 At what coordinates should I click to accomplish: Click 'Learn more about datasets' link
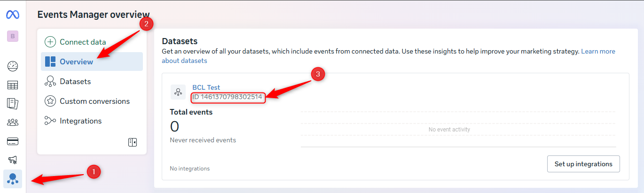coord(598,52)
